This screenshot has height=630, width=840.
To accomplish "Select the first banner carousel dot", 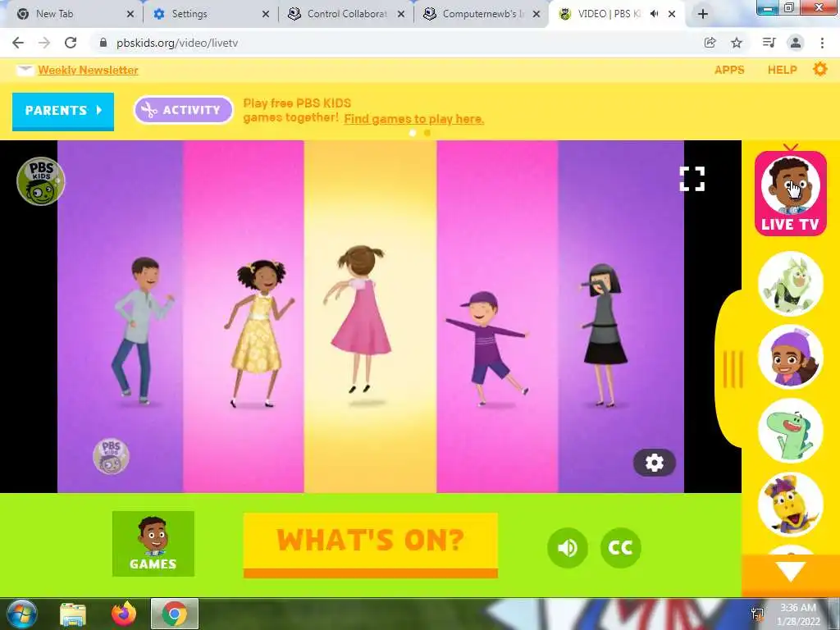I will pyautogui.click(x=413, y=133).
